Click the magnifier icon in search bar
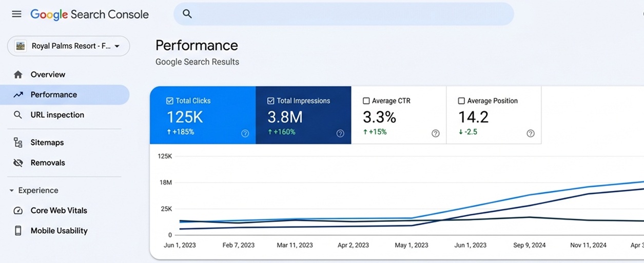644x263 pixels. click(187, 14)
